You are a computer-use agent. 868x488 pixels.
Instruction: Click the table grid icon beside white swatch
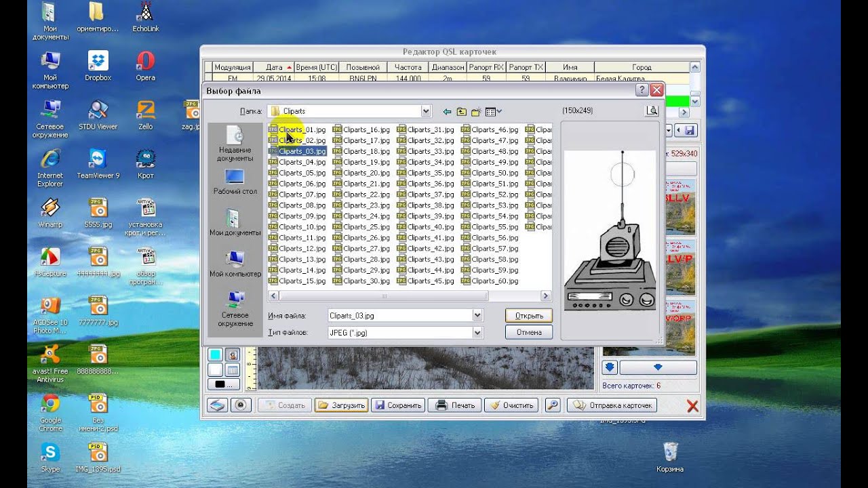pos(233,370)
